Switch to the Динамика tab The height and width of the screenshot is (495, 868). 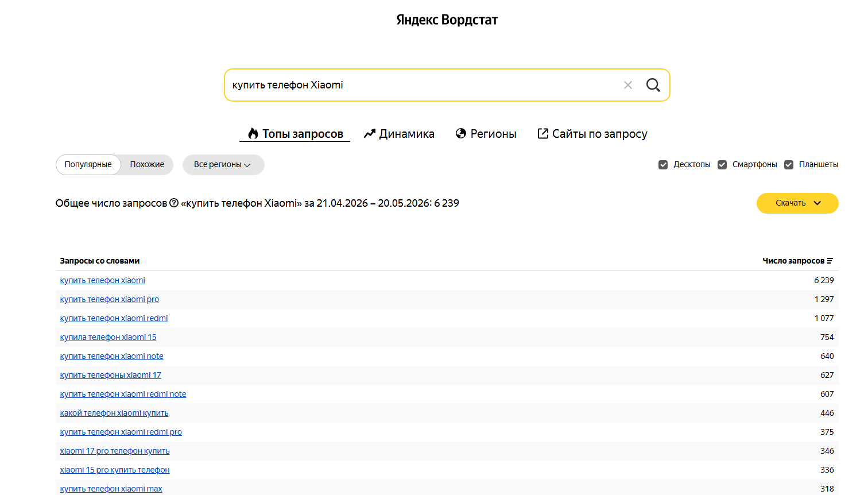pos(399,134)
